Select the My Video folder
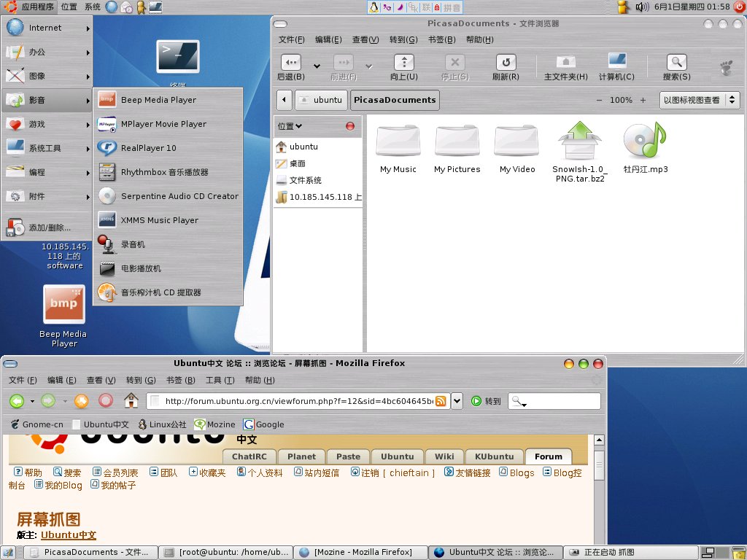 pos(517,149)
